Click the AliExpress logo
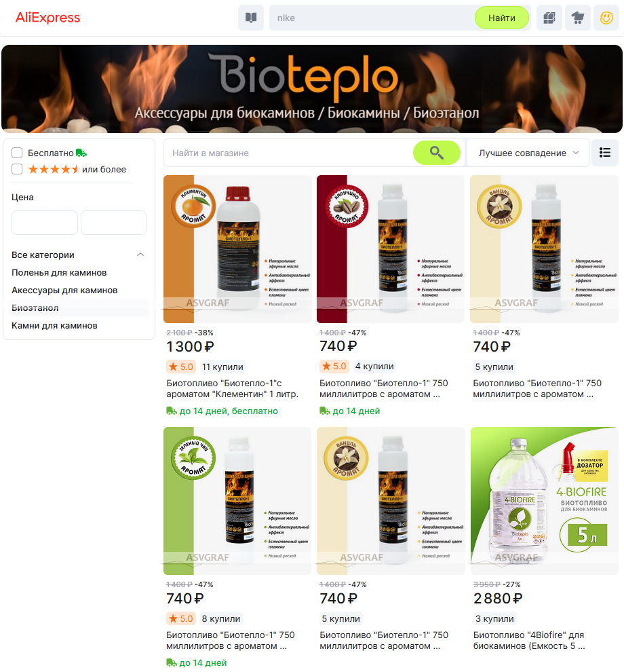Image resolution: width=624 pixels, height=672 pixels. (47, 18)
